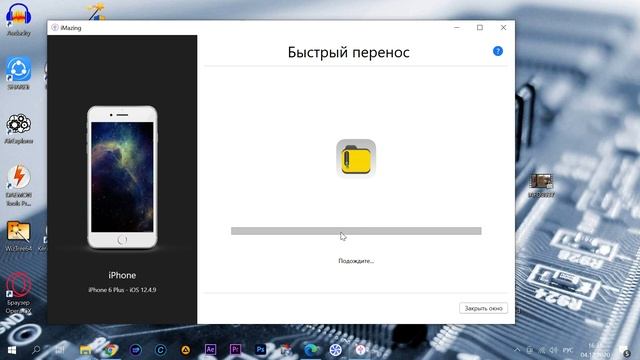Click the 'Закрыть окно' button
This screenshot has width=640, height=360.
pos(483,308)
